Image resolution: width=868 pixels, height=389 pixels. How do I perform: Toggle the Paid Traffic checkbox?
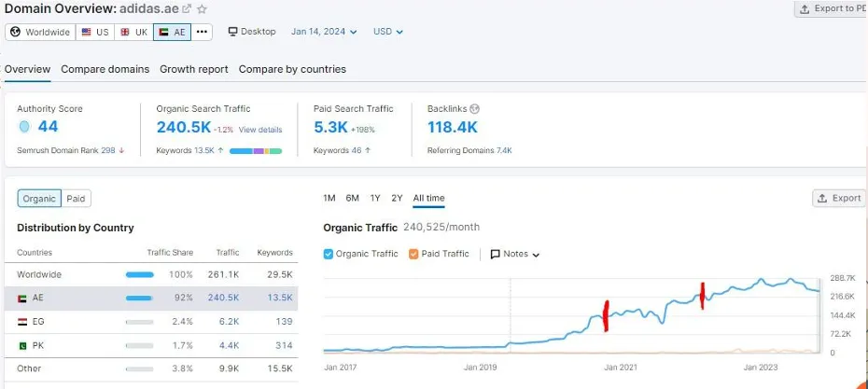[413, 254]
